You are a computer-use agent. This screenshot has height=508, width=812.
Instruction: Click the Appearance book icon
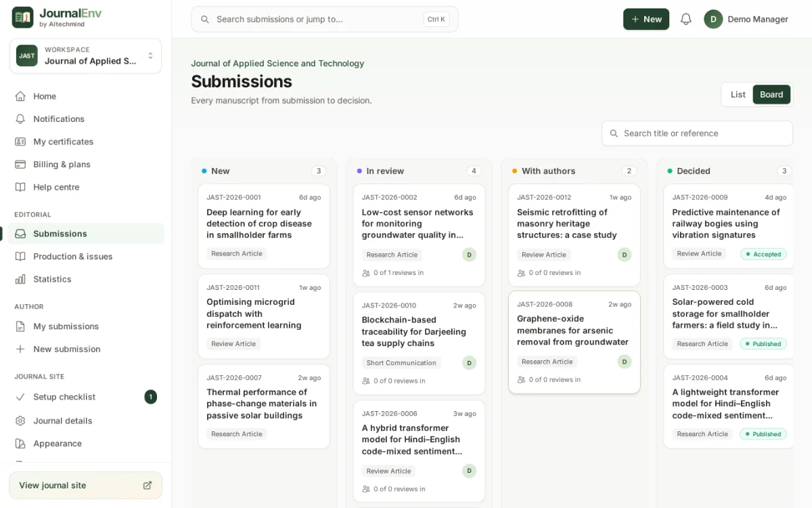pyautogui.click(x=20, y=444)
